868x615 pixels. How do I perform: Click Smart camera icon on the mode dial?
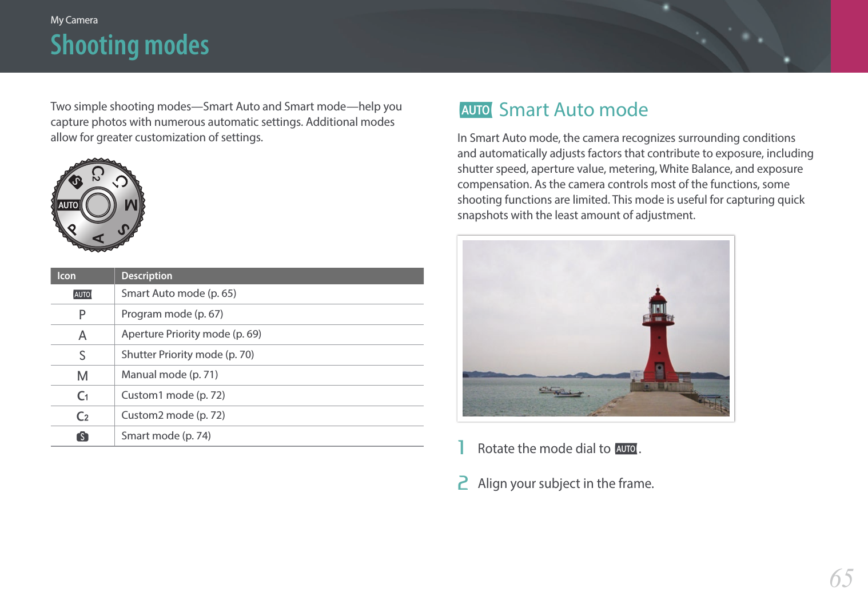click(75, 182)
